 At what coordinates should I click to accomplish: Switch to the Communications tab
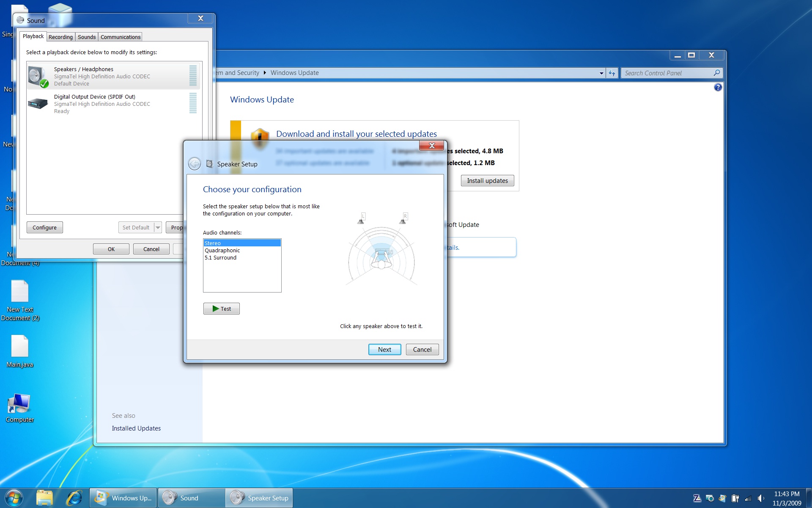(x=121, y=37)
